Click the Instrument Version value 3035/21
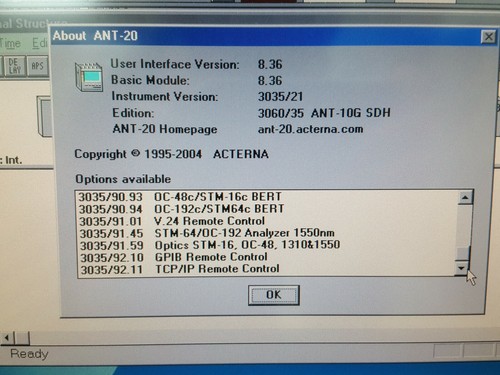The width and height of the screenshot is (500, 375). pyautogui.click(x=280, y=97)
